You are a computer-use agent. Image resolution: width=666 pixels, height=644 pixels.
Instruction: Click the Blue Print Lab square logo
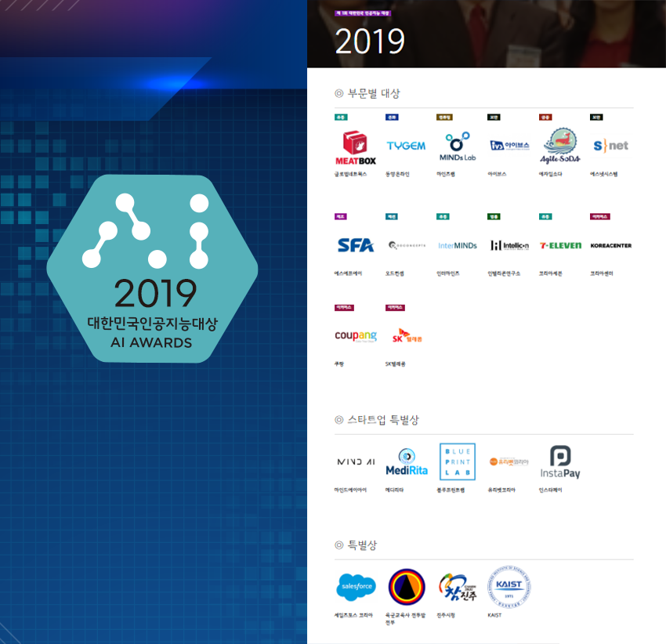(457, 461)
